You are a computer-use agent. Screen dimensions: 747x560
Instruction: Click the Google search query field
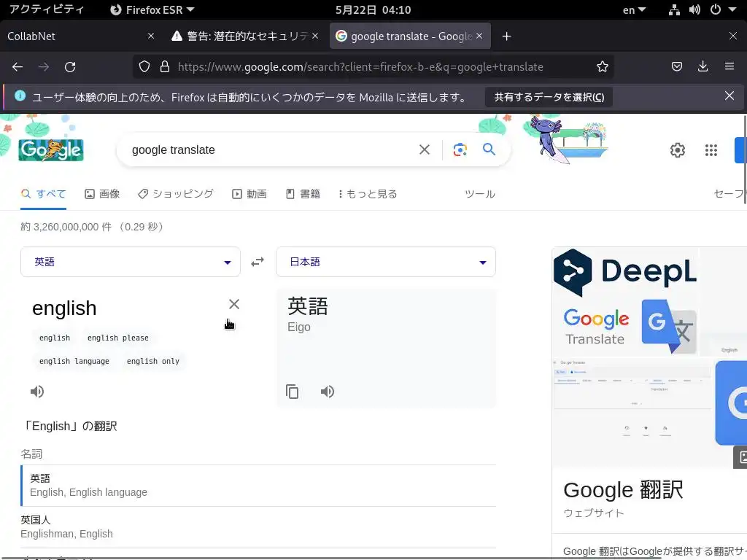point(269,149)
